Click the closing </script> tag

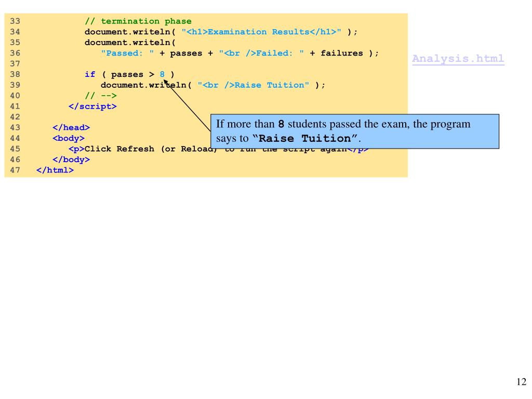coord(92,106)
